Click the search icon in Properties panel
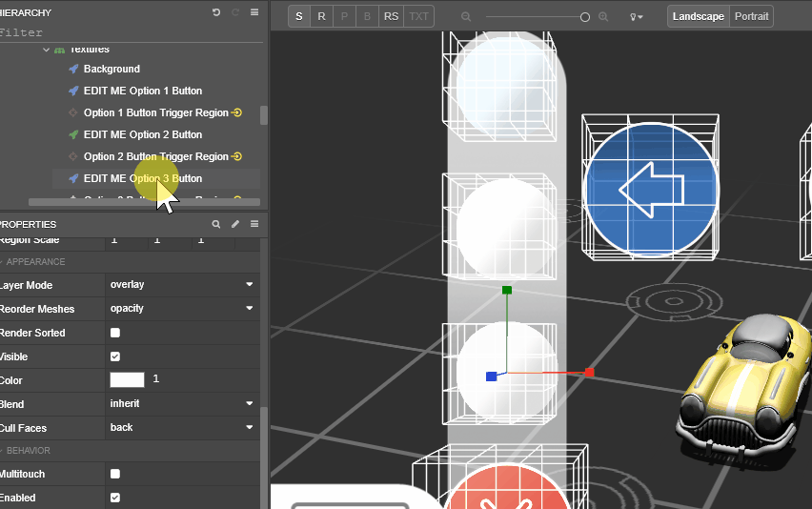Viewport: 812px width, 509px height. pos(216,224)
